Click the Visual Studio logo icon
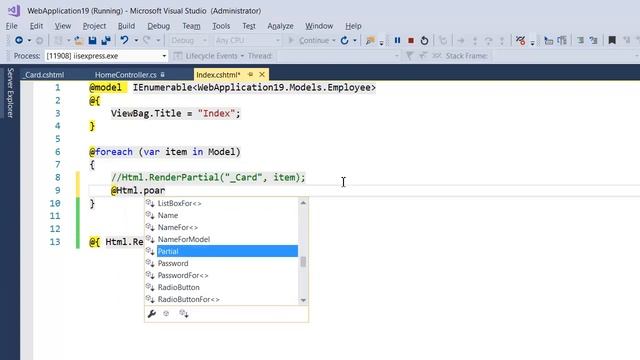The width and height of the screenshot is (640, 360). pos(14,11)
